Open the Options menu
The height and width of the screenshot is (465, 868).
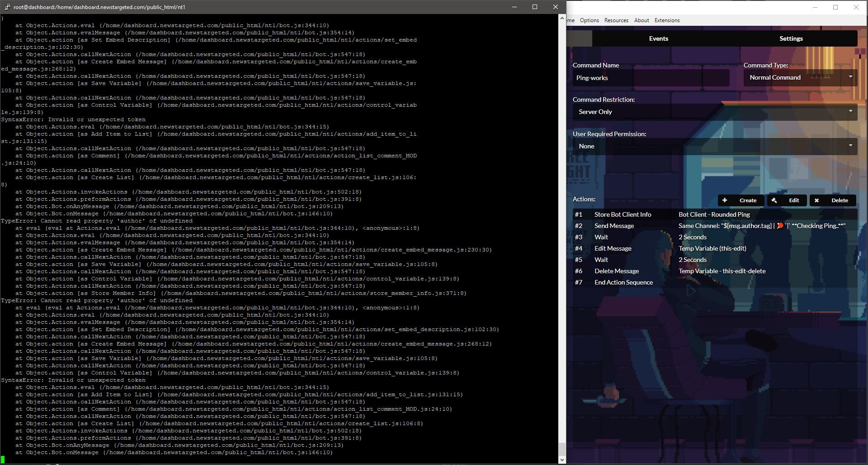pyautogui.click(x=589, y=20)
